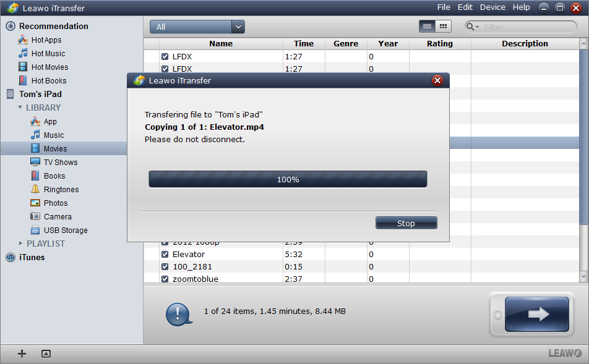Open the Photos library icon
The height and width of the screenshot is (364, 589).
point(35,203)
